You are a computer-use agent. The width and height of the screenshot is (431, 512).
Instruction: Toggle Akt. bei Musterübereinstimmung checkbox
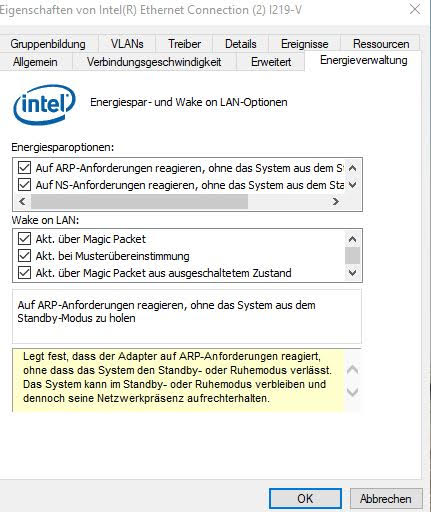click(x=24, y=256)
